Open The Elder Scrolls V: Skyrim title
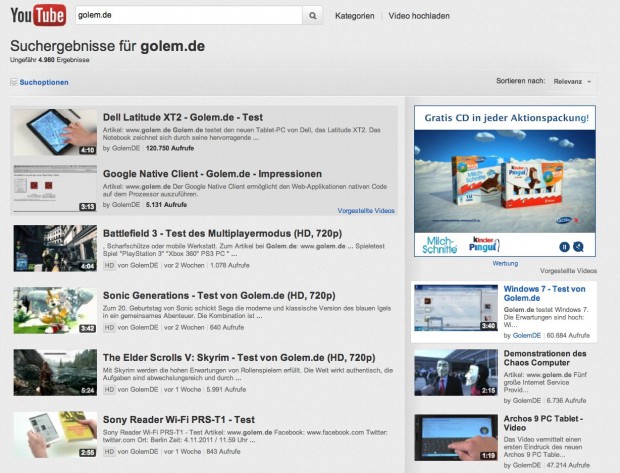 point(239,358)
